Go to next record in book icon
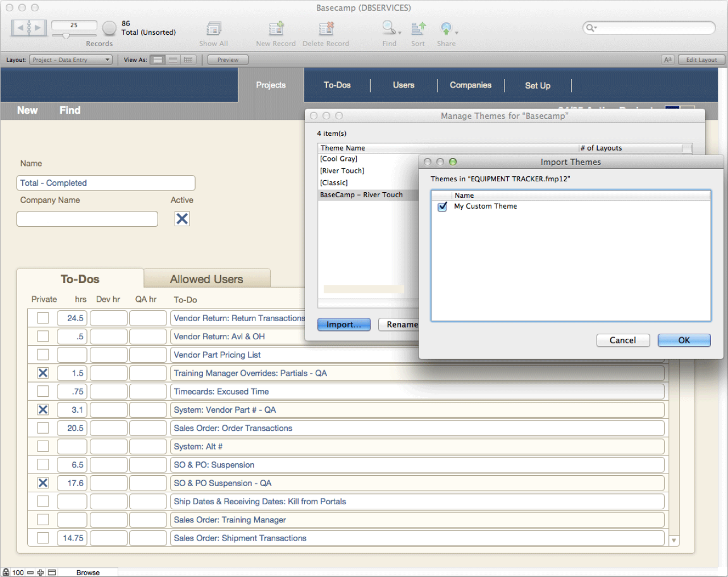728x577 pixels. tap(38, 27)
